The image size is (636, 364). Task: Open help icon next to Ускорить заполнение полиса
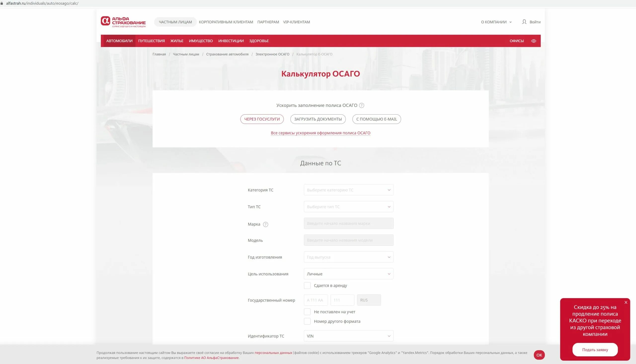pyautogui.click(x=361, y=105)
